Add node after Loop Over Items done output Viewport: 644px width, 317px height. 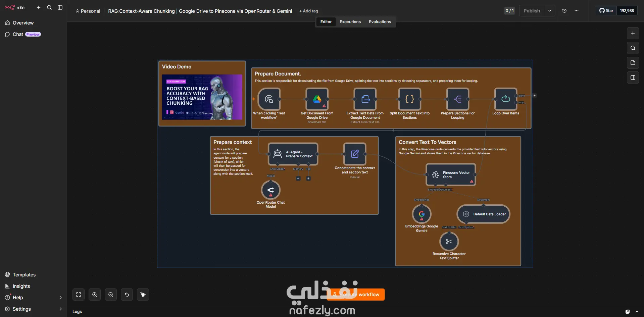pos(535,96)
